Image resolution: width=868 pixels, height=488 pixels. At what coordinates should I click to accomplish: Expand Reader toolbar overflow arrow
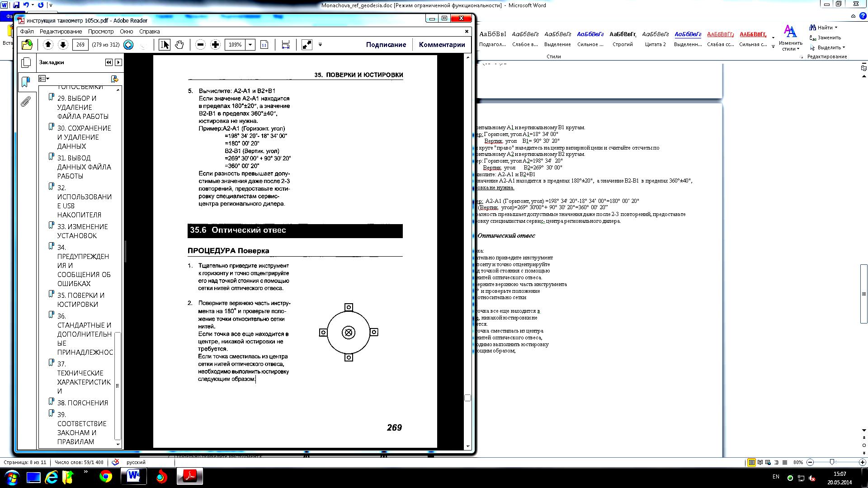[320, 44]
